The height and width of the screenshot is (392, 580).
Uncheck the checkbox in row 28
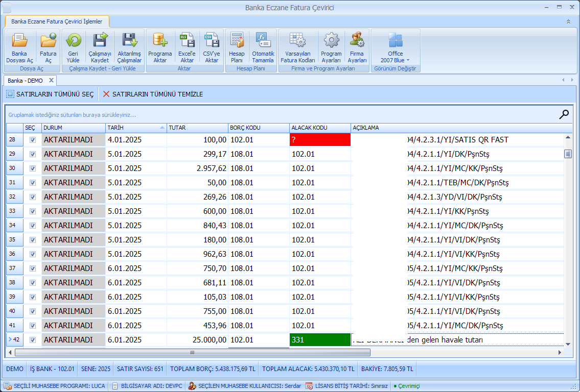pyautogui.click(x=33, y=140)
